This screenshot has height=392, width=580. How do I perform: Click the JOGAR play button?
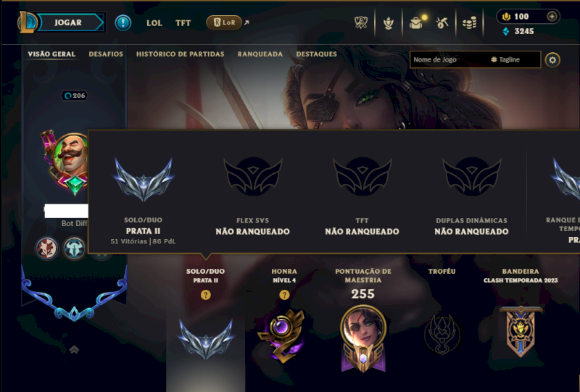pos(68,22)
